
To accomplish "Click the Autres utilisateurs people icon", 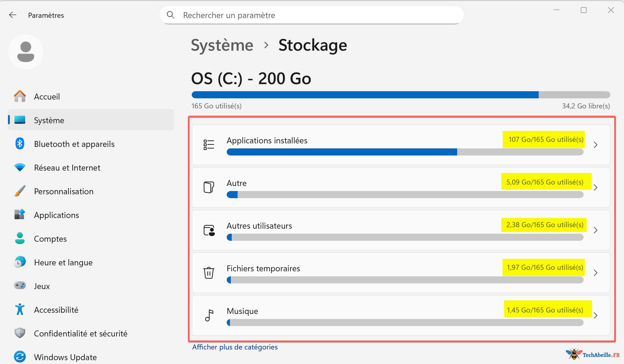I will (209, 230).
